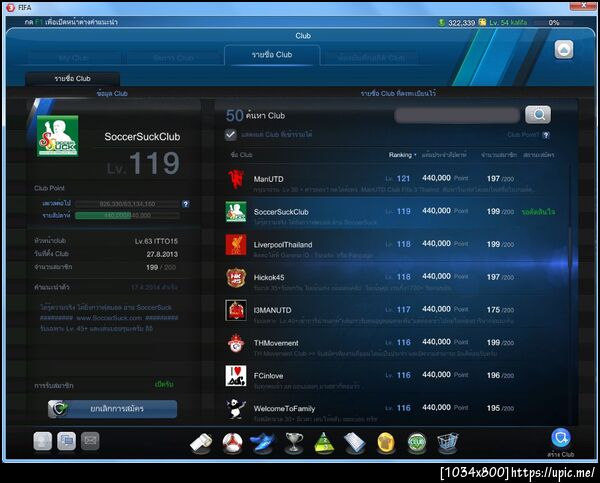This screenshot has height=483, width=600.
Task: Select the ManUTD club row name
Action: (269, 179)
